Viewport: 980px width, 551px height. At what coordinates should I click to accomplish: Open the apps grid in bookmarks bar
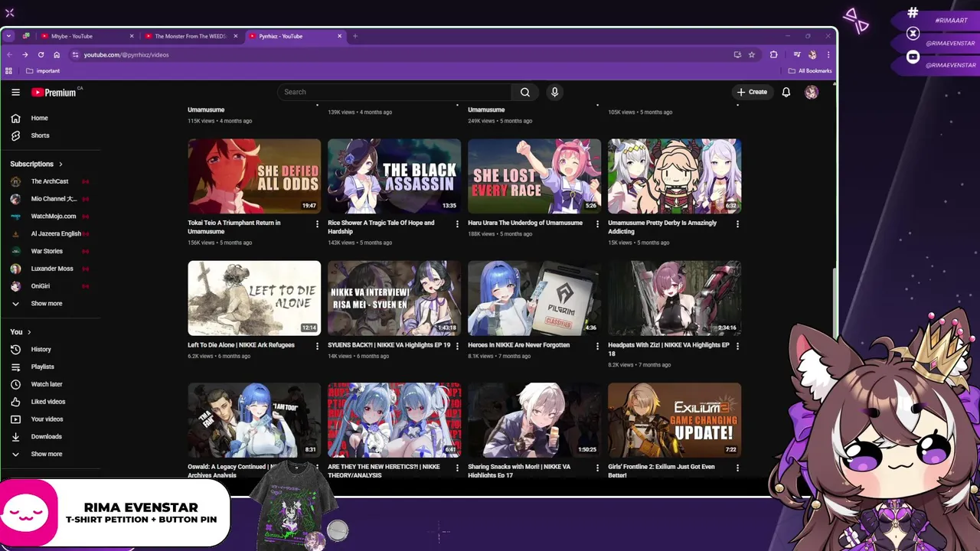(x=8, y=71)
